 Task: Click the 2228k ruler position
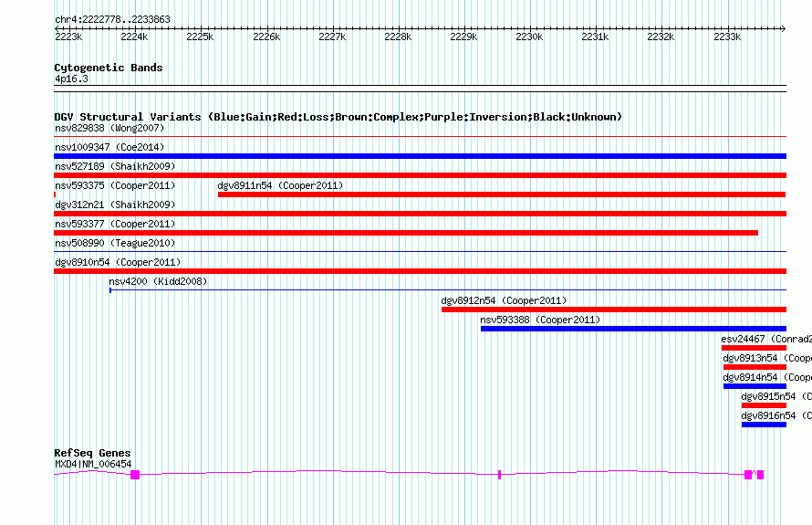click(x=398, y=37)
